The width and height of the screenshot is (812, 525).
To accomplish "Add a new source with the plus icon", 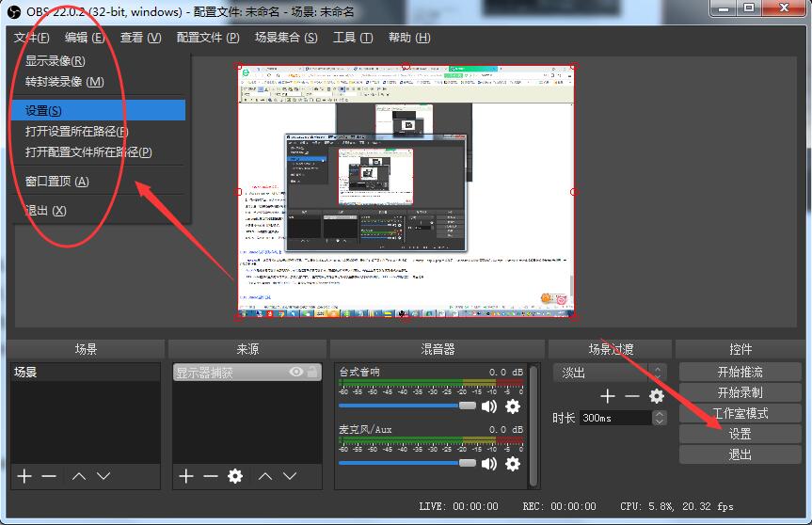I will tap(186, 476).
